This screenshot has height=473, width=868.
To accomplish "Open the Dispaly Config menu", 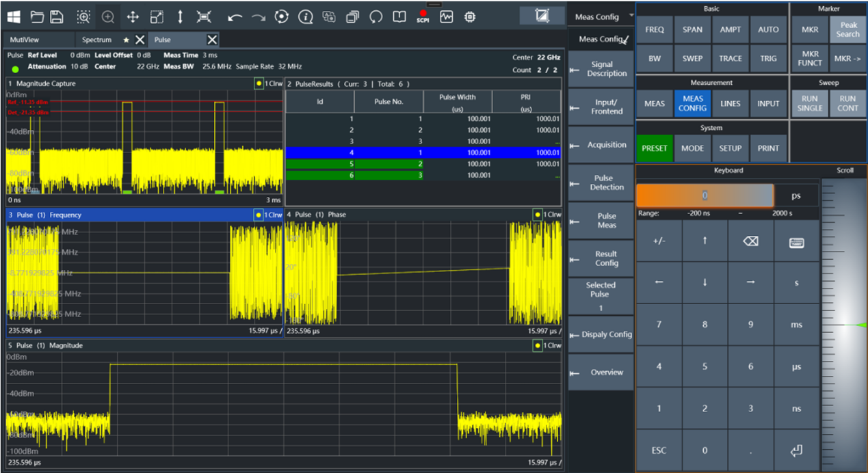I will [601, 334].
